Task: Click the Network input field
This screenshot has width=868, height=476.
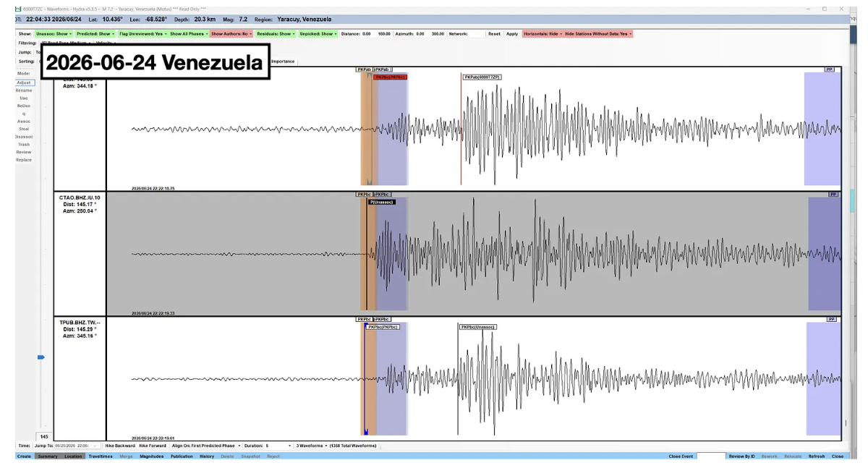Action: (477, 34)
